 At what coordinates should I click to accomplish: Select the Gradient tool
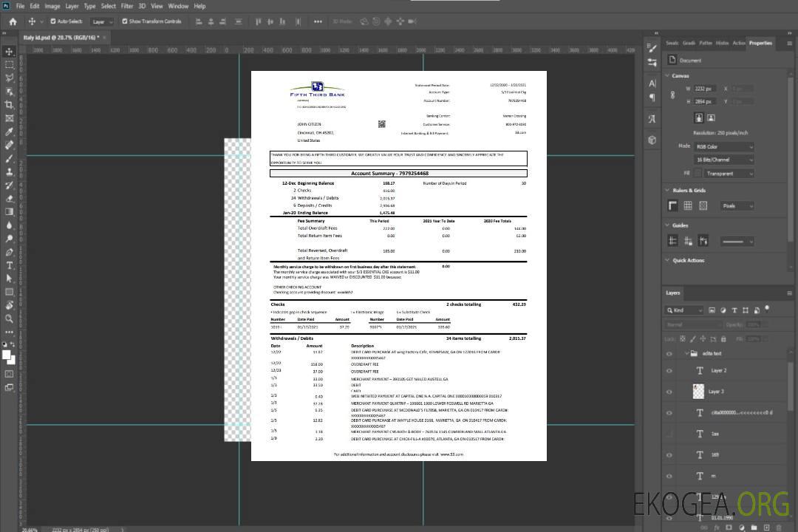pyautogui.click(x=9, y=212)
